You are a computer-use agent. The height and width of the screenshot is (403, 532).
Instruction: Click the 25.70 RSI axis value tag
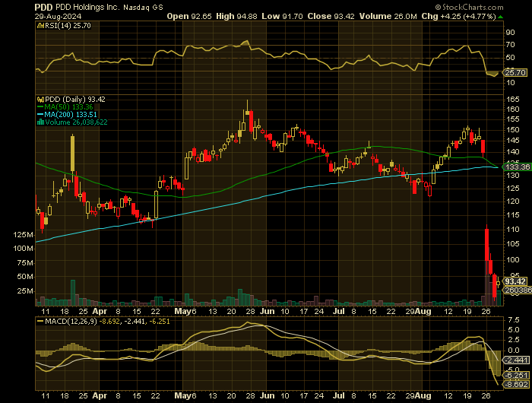point(515,73)
